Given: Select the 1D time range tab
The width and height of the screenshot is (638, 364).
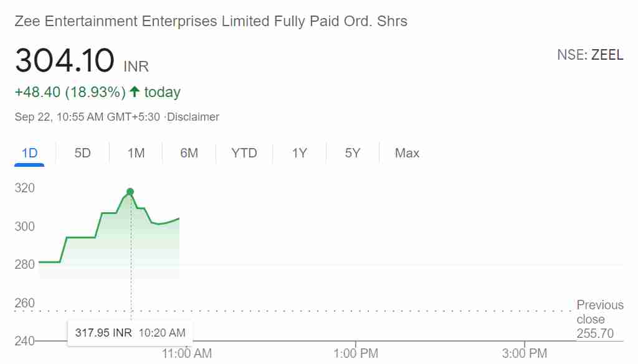Looking at the screenshot, I should click(29, 153).
